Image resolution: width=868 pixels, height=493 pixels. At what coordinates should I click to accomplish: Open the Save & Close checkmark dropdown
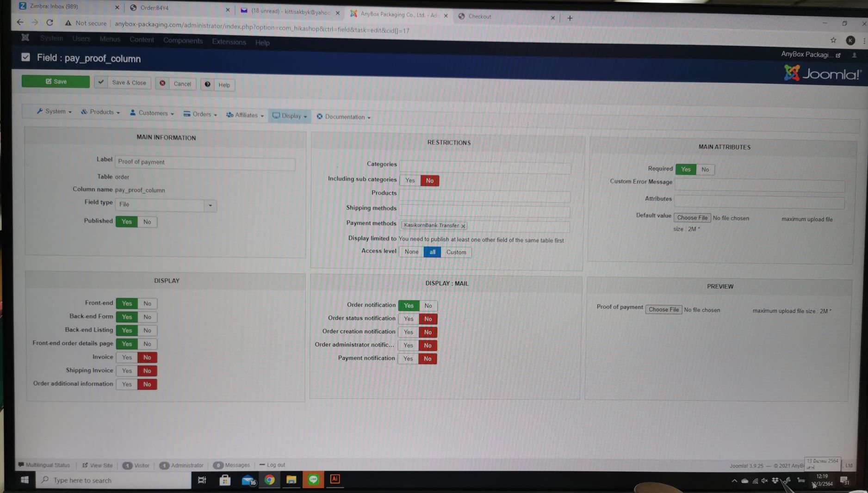click(101, 82)
